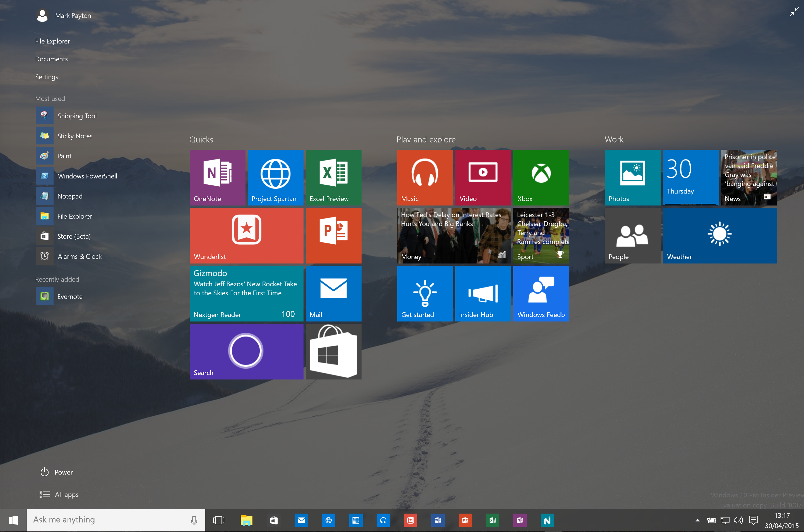Viewport: 804px width, 532px height.
Task: Open File Explorer link at top of list
Action: pyautogui.click(x=53, y=41)
